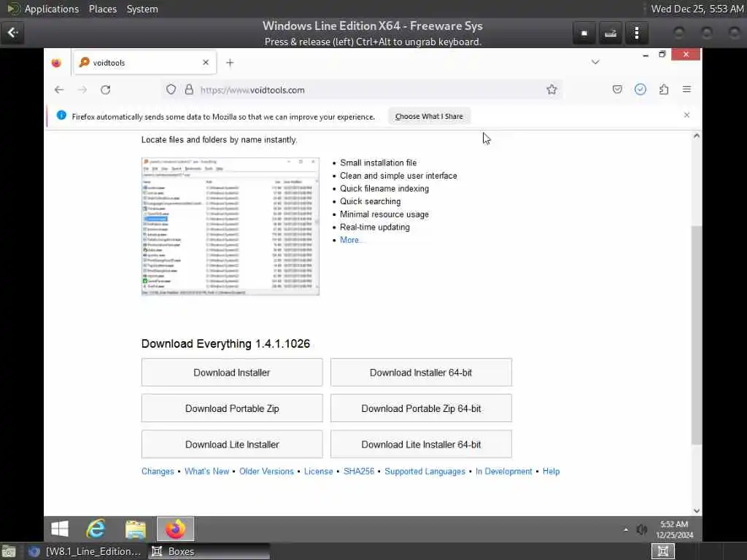The height and width of the screenshot is (560, 747).
Task: Click Download Portable Zip button
Action: click(231, 408)
